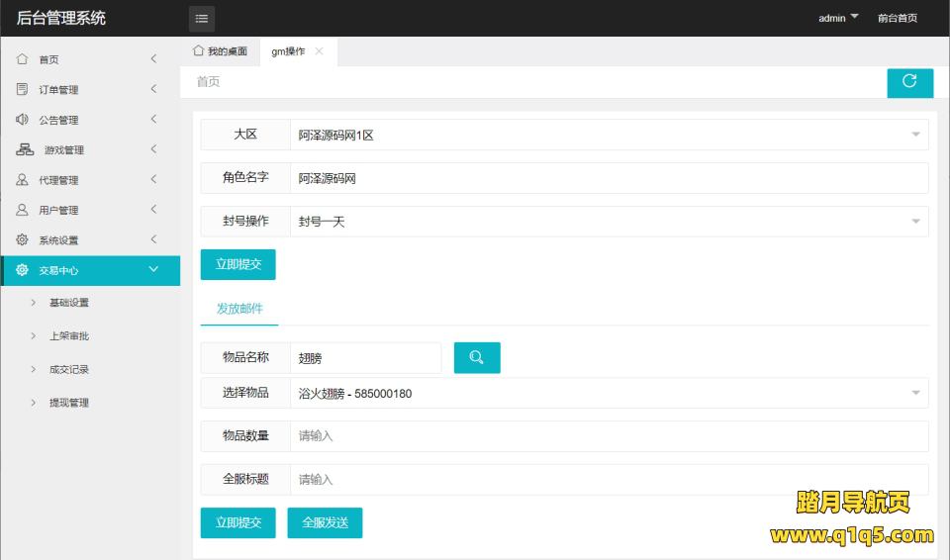This screenshot has width=950, height=560.
Task: Click the 系统设置 gear icon
Action: [22, 239]
